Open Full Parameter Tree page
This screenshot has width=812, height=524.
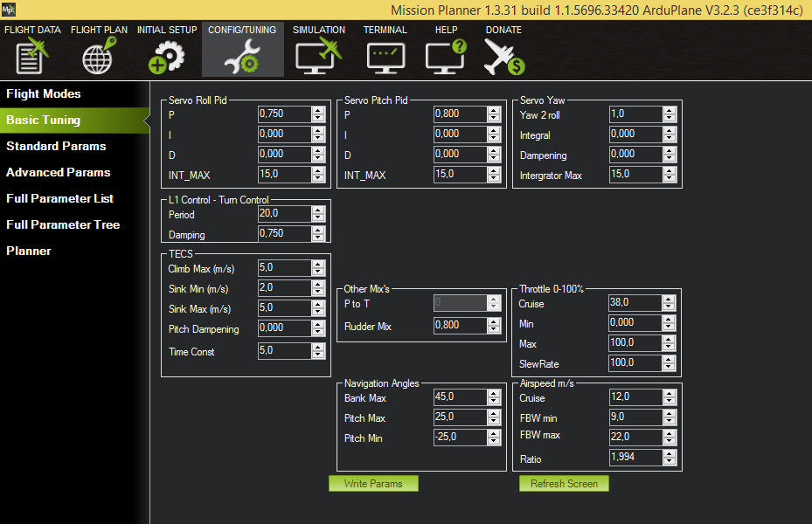click(63, 224)
